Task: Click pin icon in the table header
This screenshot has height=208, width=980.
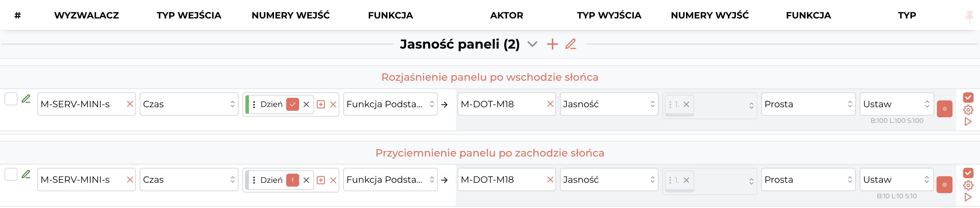Action: coord(969,16)
